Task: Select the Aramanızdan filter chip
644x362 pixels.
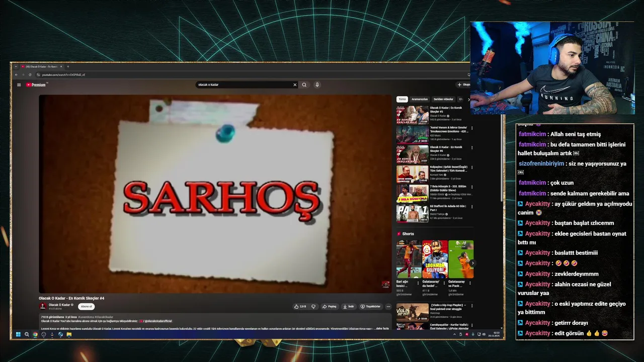Action: 420,100
